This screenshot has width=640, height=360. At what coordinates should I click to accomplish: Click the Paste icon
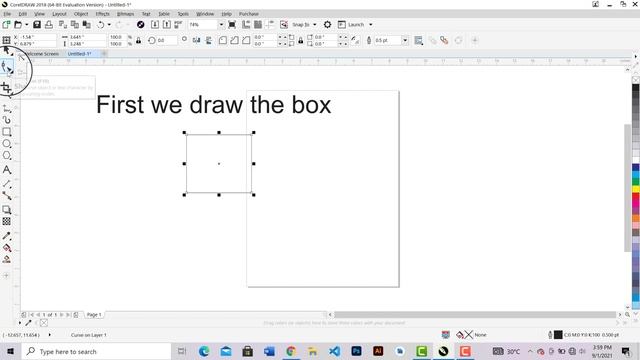point(87,24)
